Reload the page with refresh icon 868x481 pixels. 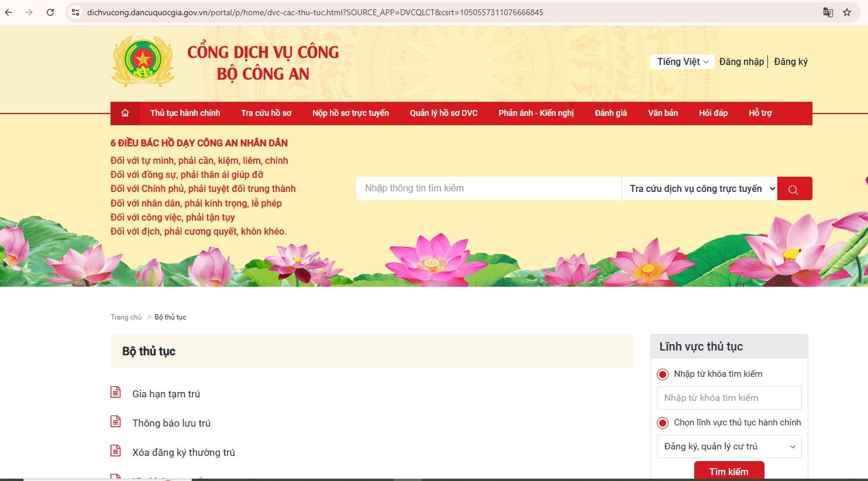50,12
